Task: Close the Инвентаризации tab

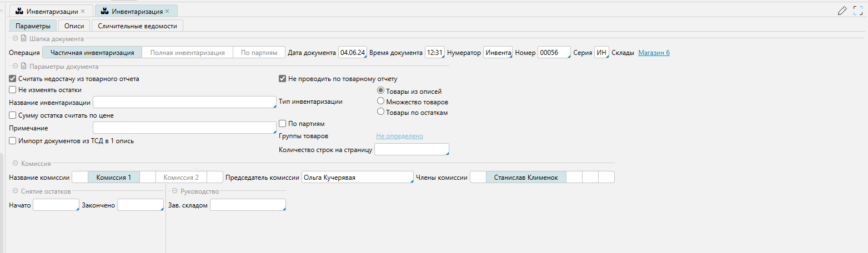Action: tap(83, 11)
